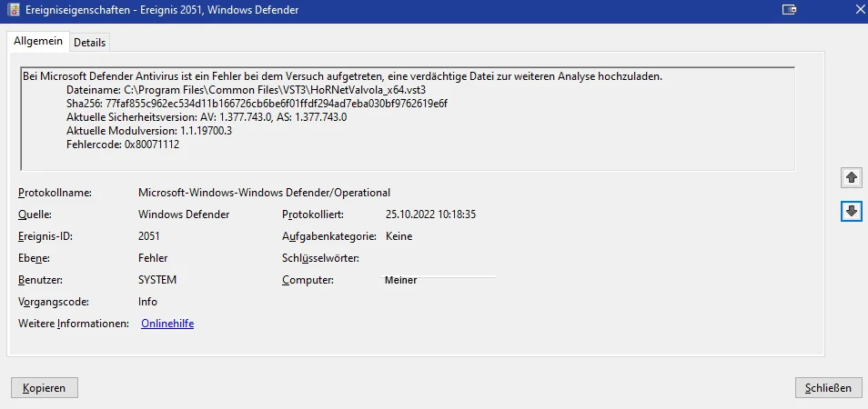The height and width of the screenshot is (409, 868).
Task: Select the Allgemein tab
Action: [x=37, y=41]
